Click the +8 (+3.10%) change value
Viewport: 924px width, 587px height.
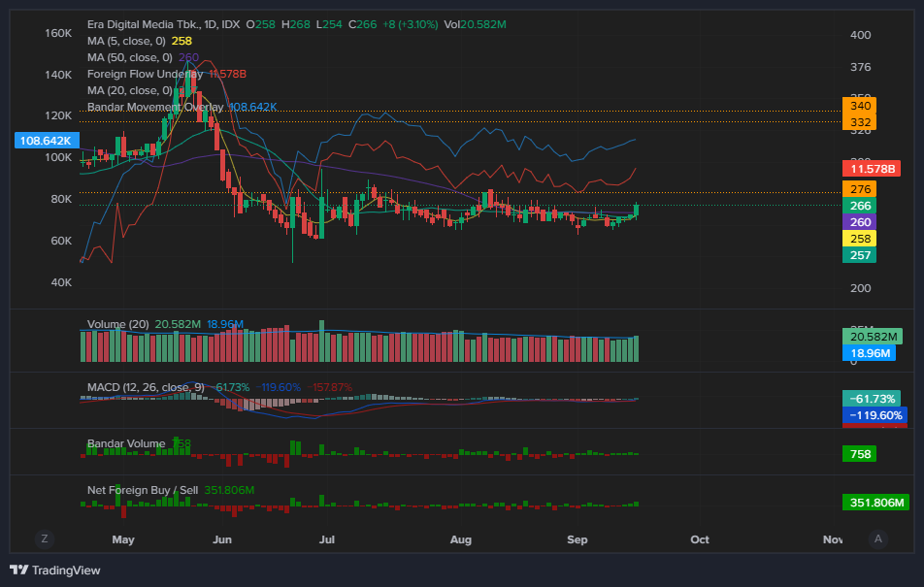coord(411,24)
